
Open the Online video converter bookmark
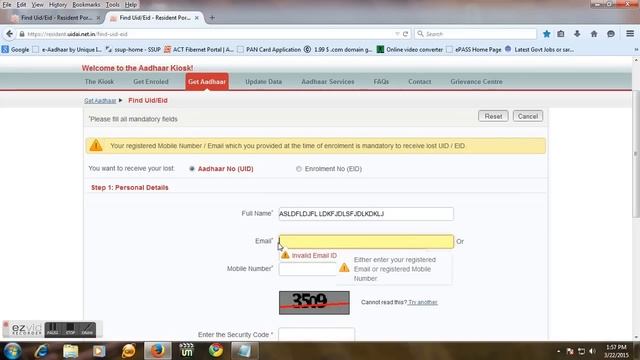click(409, 49)
